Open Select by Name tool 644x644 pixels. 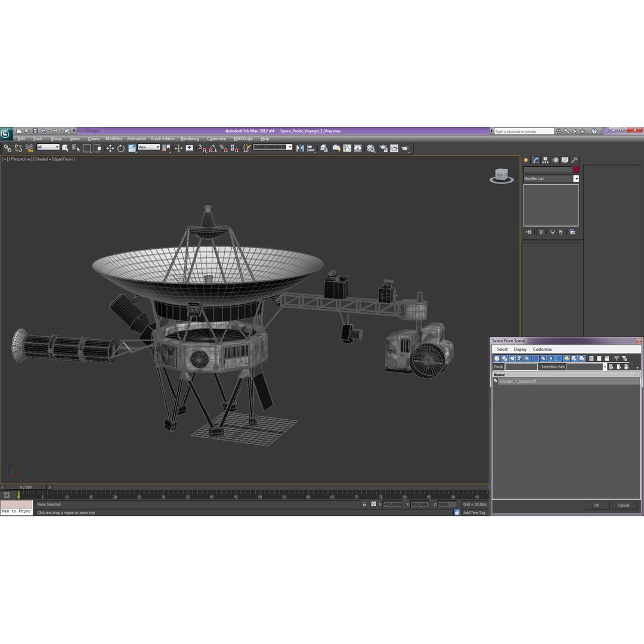pyautogui.click(x=76, y=148)
